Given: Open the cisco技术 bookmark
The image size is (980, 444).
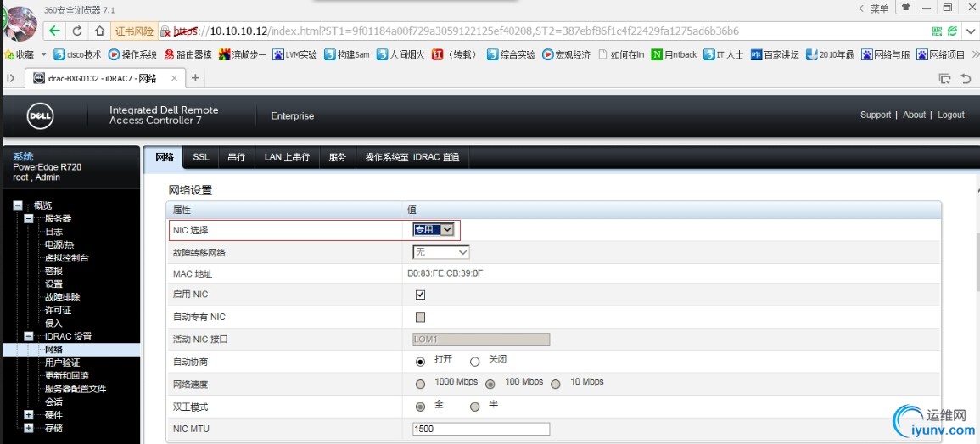Looking at the screenshot, I should coord(77,54).
